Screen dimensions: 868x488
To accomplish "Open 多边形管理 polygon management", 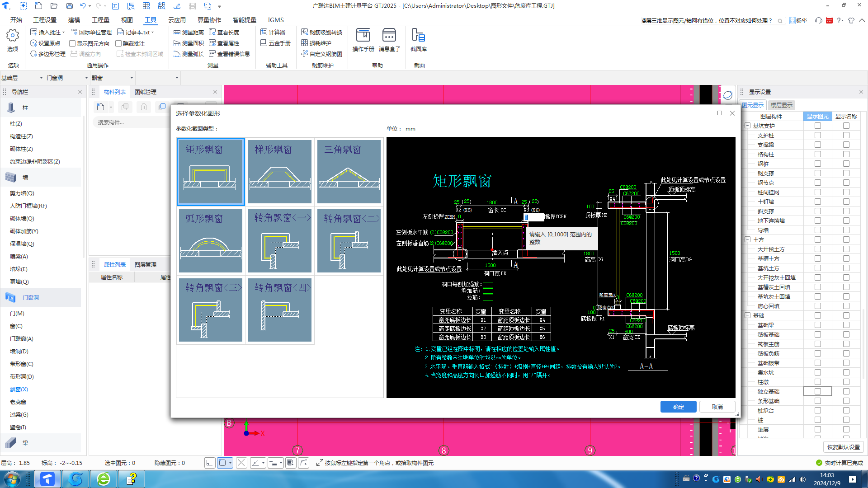I will (x=48, y=54).
